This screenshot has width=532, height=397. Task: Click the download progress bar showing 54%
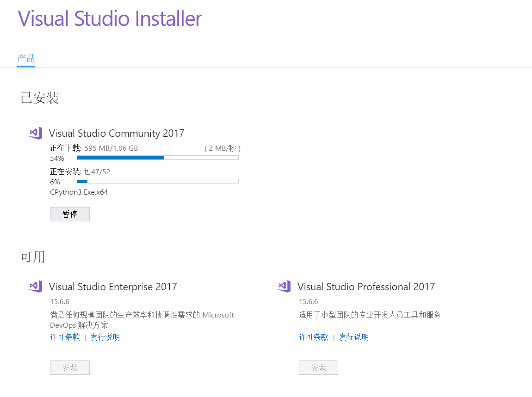point(157,158)
